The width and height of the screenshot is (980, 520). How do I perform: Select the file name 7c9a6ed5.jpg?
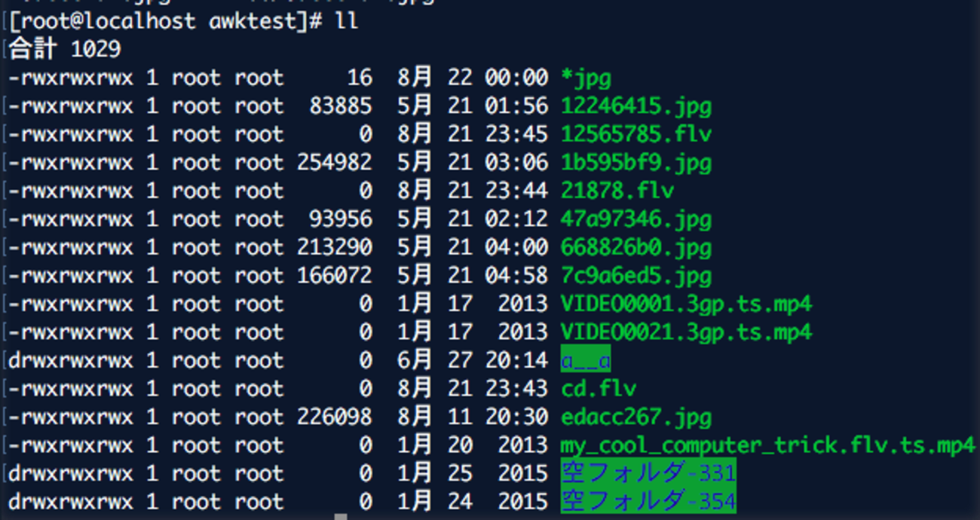tap(636, 276)
